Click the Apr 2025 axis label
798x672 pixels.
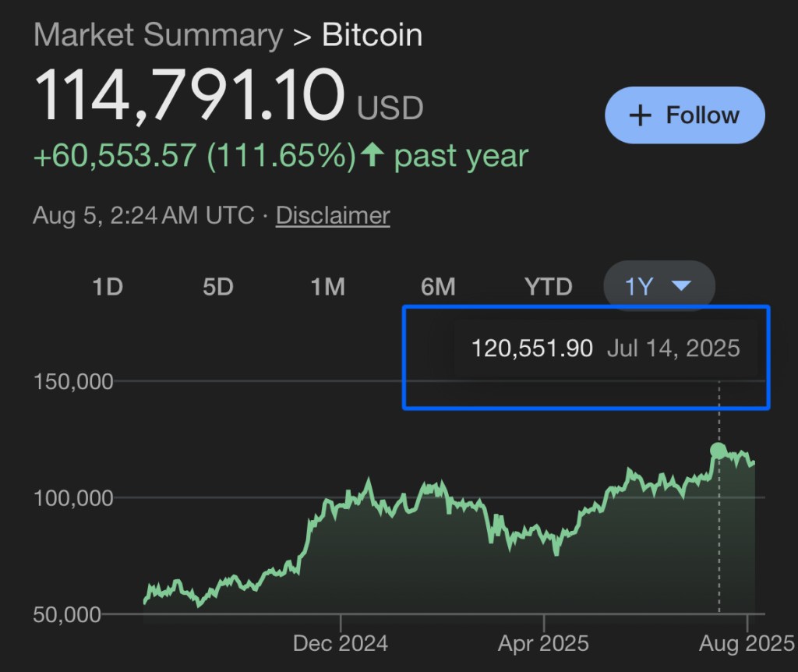point(542,644)
